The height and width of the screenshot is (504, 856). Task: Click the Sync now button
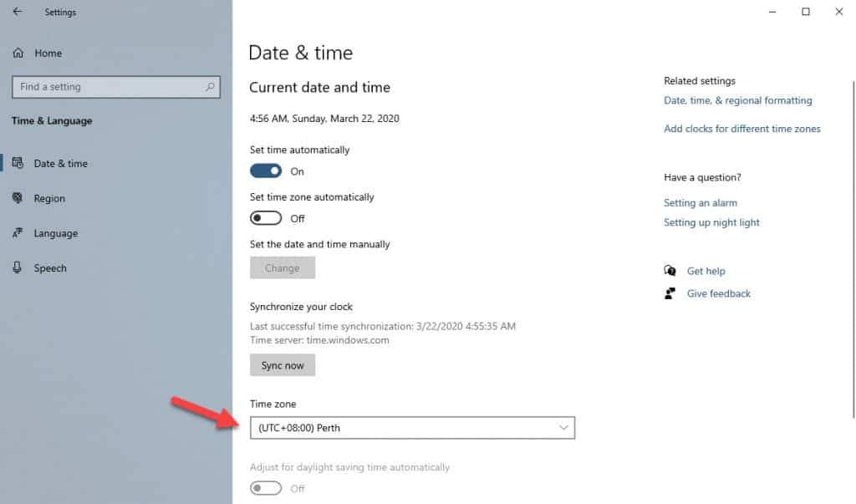tap(282, 364)
